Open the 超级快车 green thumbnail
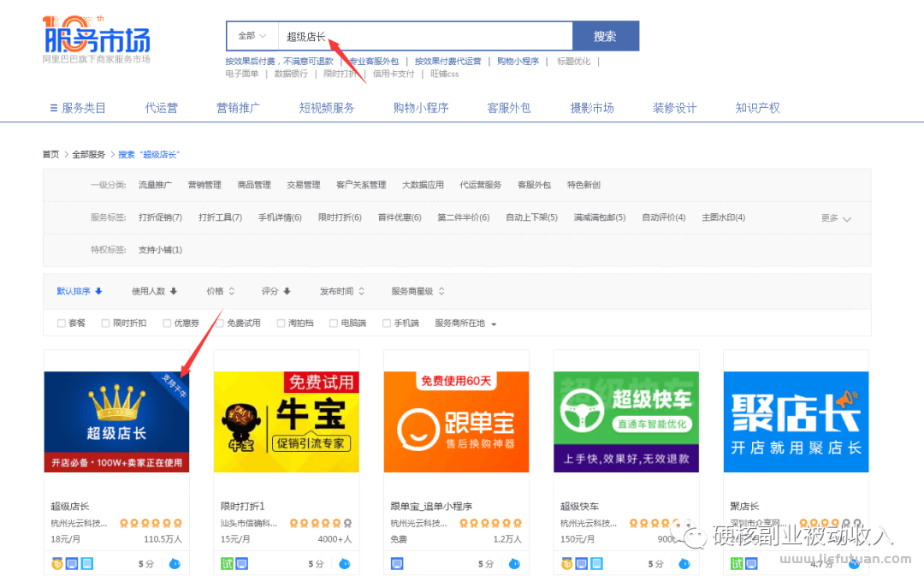This screenshot has height=576, width=924. (x=625, y=422)
